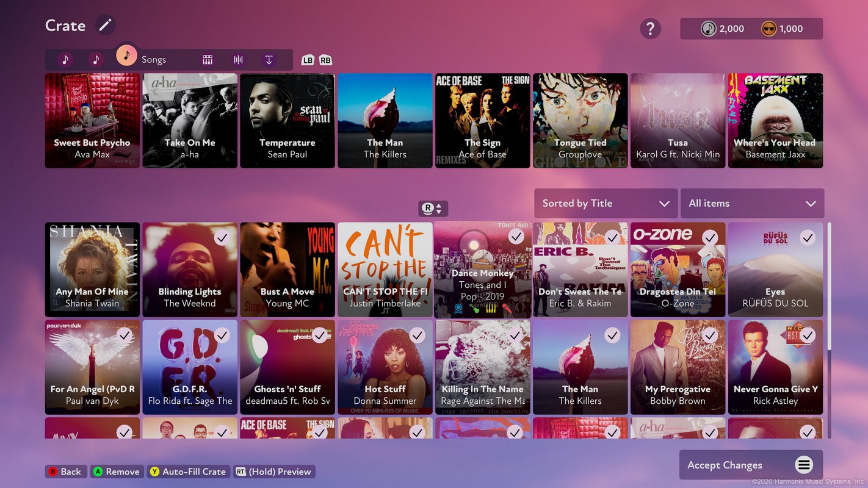Select the piano keys instruments icon
Screen dimensions: 868x488
pyautogui.click(x=208, y=60)
